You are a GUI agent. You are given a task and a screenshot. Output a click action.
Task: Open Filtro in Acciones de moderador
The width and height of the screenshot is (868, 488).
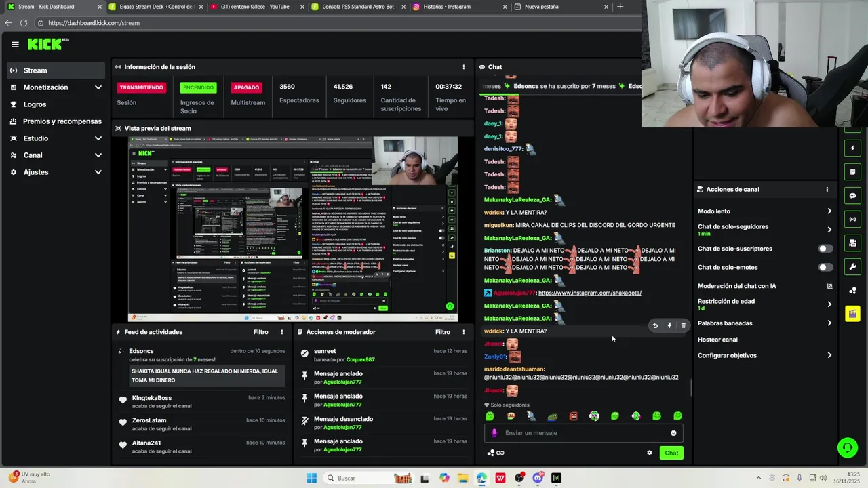tap(443, 332)
